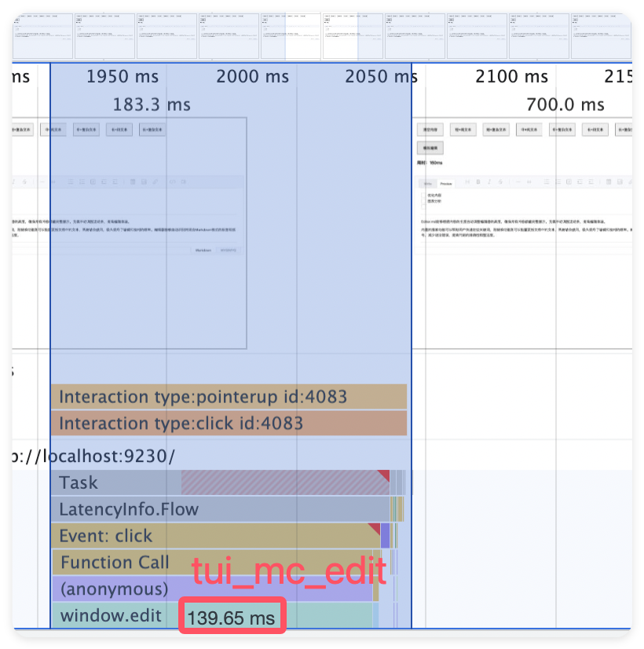Open the frame screenshot under 700.0 ms
644x649 pixels.
point(522,233)
